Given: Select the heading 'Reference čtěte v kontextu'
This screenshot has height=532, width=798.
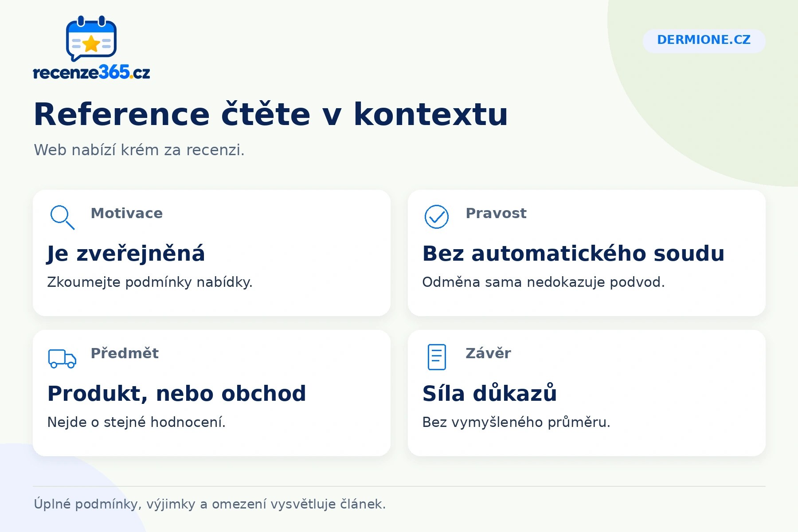Looking at the screenshot, I should [270, 114].
